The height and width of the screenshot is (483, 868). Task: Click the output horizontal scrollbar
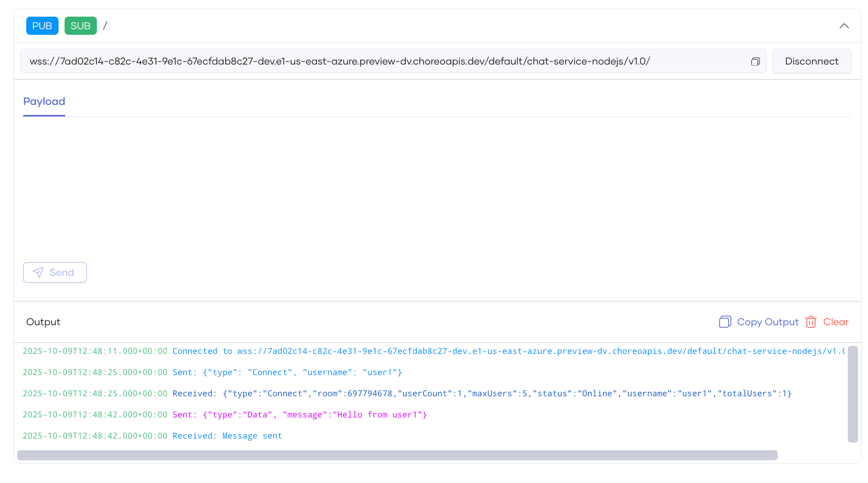397,455
